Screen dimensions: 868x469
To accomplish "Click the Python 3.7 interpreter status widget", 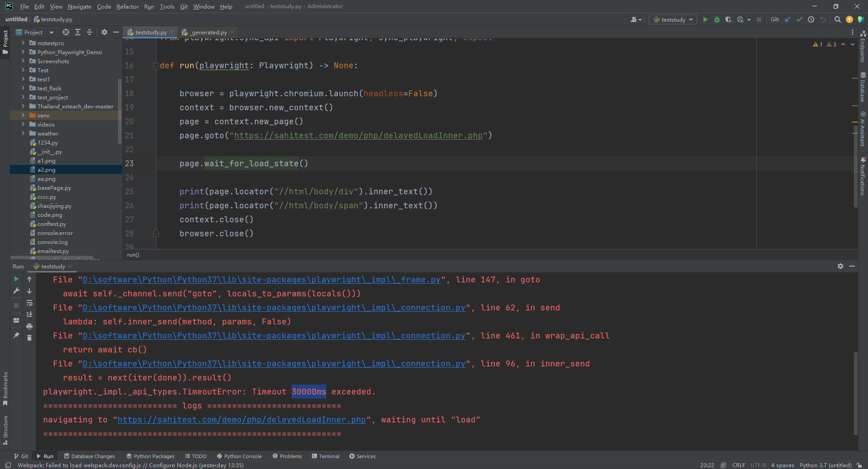I will click(825, 465).
